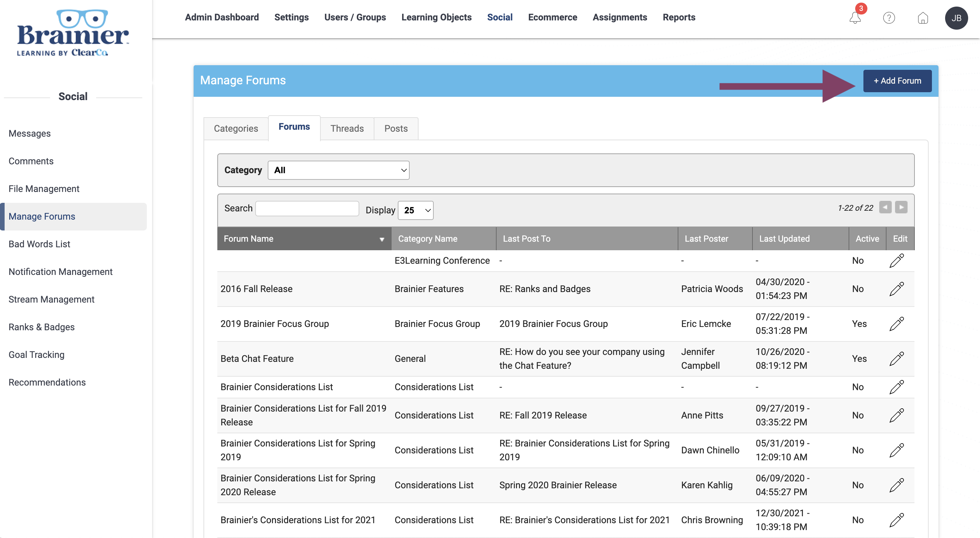
Task: Toggle Forum Name sort arrow
Action: click(x=382, y=239)
